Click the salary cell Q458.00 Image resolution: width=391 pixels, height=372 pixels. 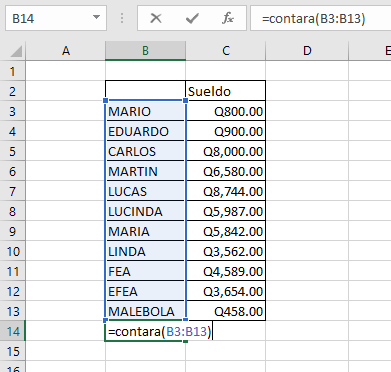tap(226, 311)
